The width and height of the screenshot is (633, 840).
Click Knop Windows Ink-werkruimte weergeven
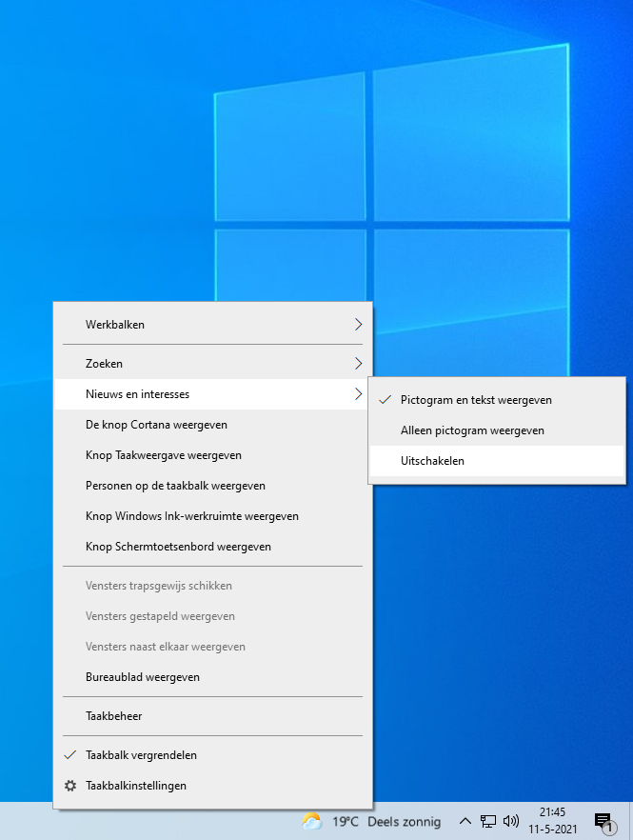pos(191,516)
